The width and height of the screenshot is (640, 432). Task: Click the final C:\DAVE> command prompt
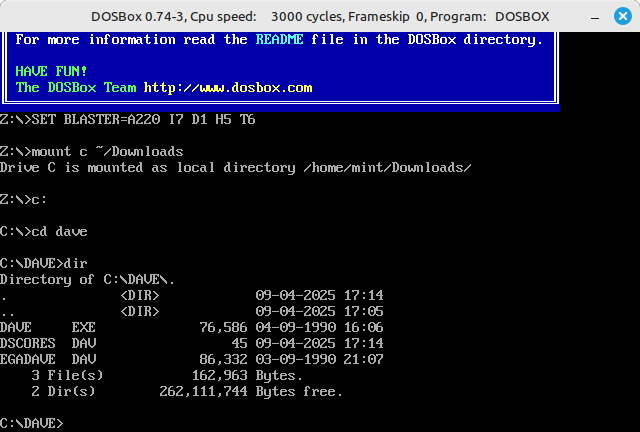tap(32, 423)
